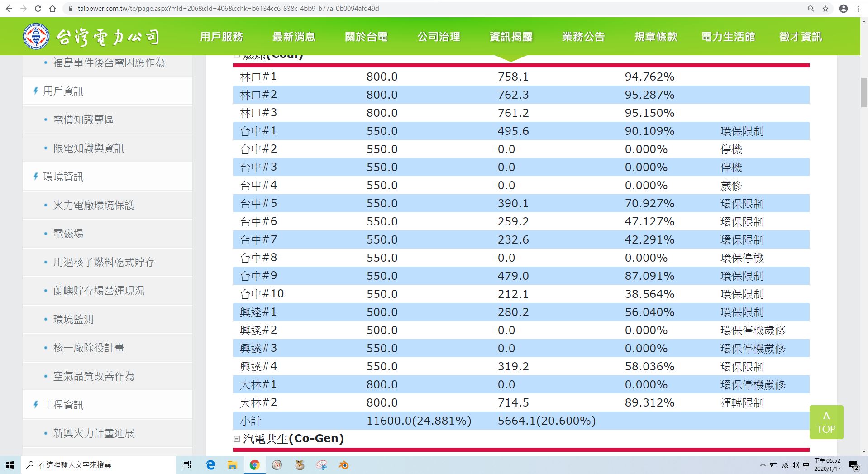
Task: Open the Snipping Tool taskbar icon
Action: pos(321,465)
